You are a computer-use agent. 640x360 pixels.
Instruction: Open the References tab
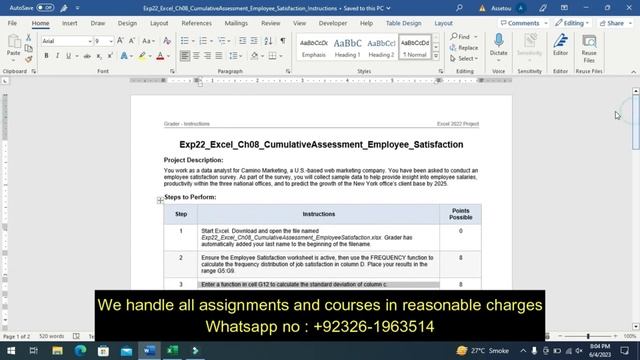point(196,23)
